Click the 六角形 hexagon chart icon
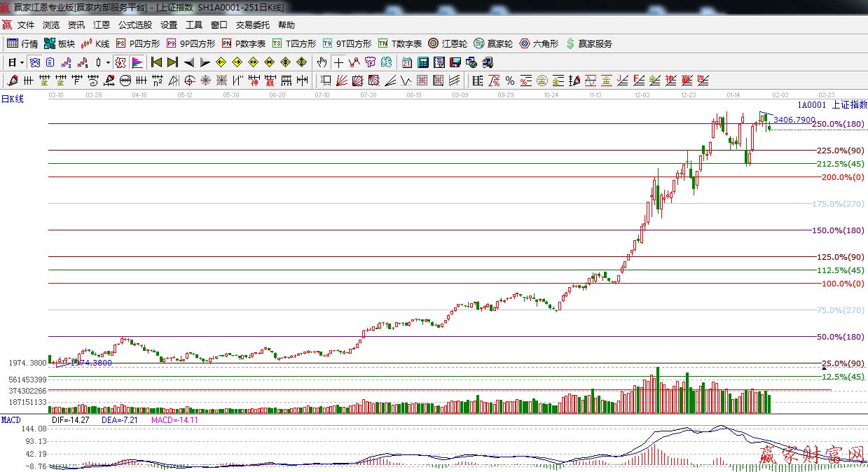Image resolution: width=868 pixels, height=472 pixels. point(538,43)
